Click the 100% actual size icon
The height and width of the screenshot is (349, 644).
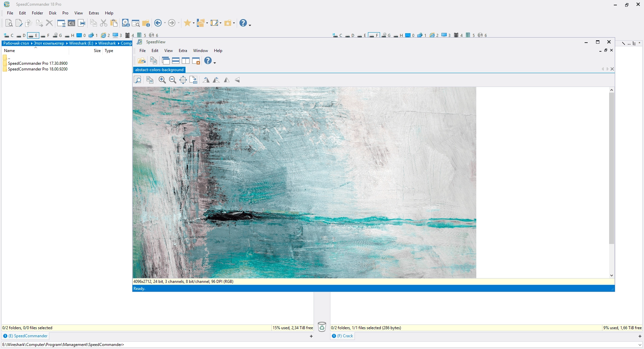[x=194, y=80]
